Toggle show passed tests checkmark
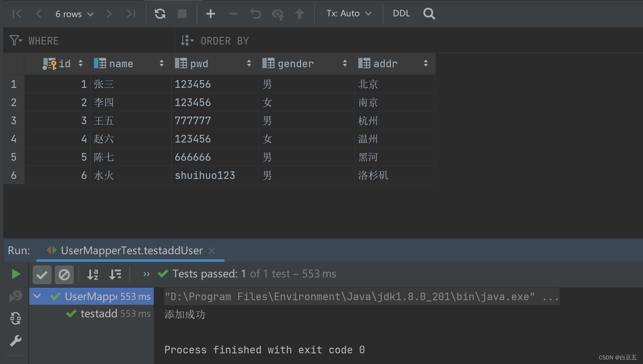The height and width of the screenshot is (364, 643). pyautogui.click(x=42, y=275)
